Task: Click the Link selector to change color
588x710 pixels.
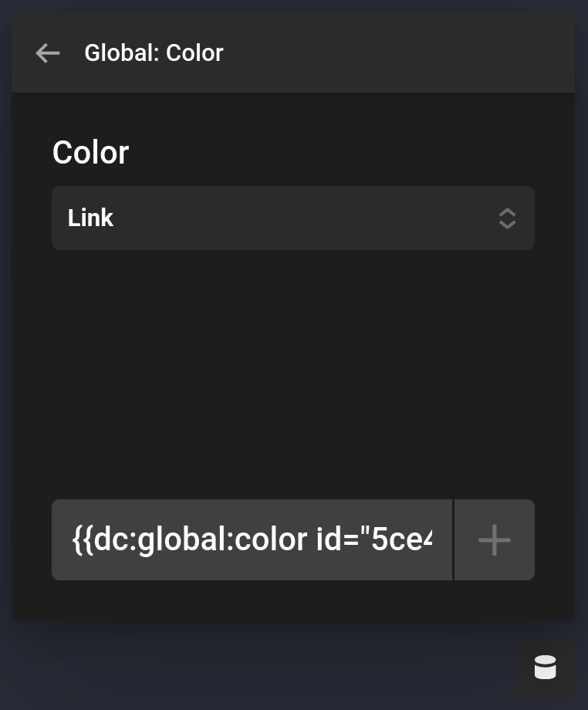Action: [x=293, y=218]
